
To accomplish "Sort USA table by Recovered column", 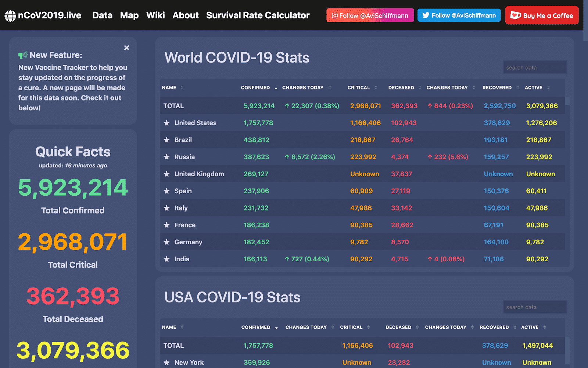I will tap(514, 327).
